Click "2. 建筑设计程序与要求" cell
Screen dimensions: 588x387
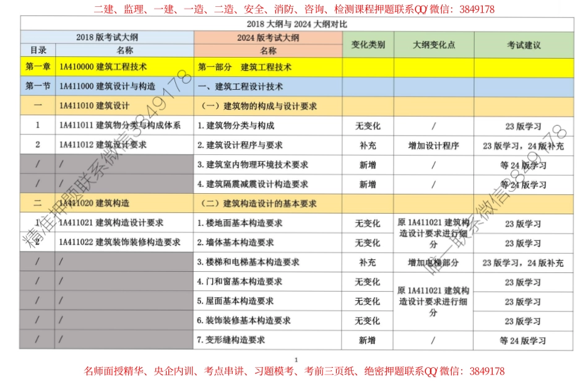tap(268, 145)
